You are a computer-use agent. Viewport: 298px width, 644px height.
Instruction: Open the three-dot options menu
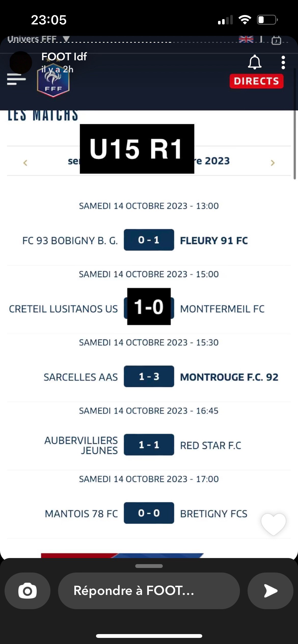pos(283,63)
